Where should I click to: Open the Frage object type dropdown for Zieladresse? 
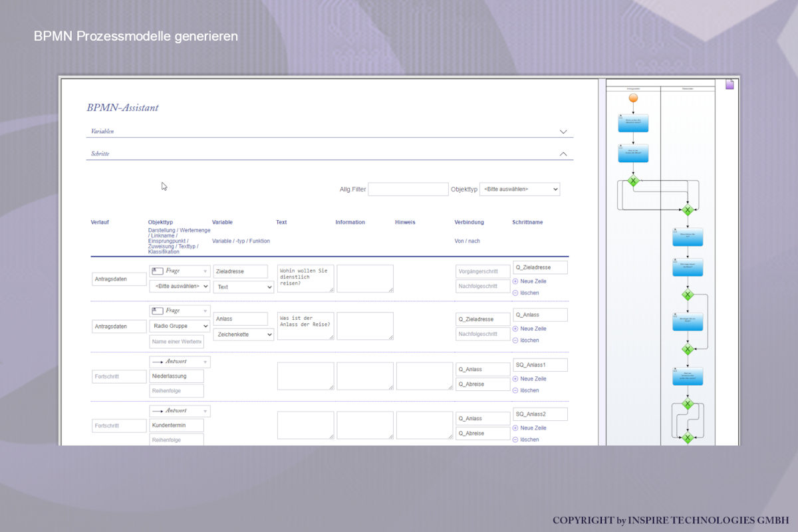tap(180, 271)
